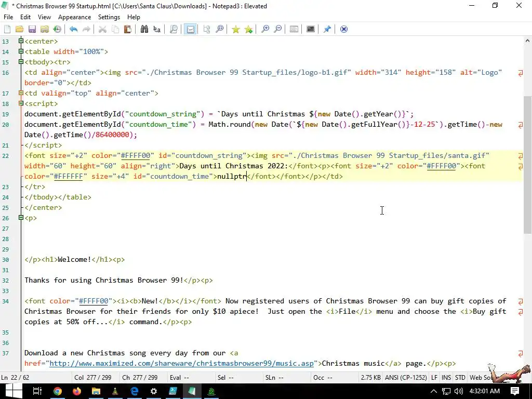The width and height of the screenshot is (532, 399).
Task: Open the recent file history icon
Action: (x=57, y=29)
